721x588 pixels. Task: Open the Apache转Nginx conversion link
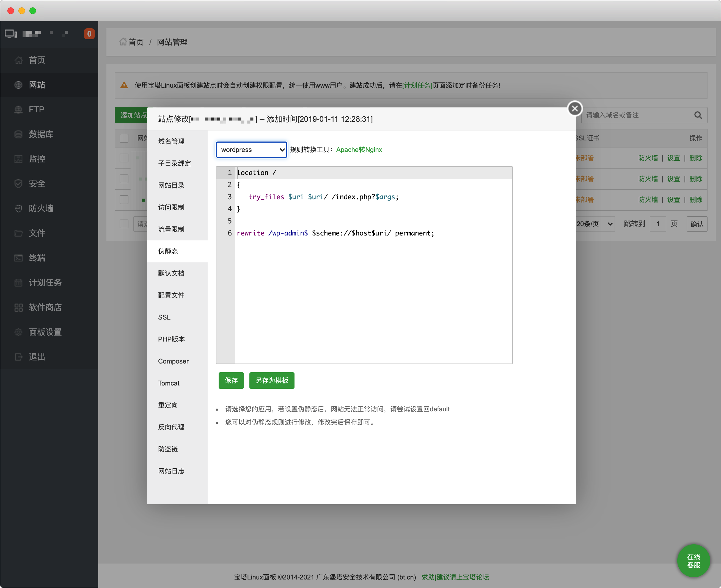[x=359, y=150]
